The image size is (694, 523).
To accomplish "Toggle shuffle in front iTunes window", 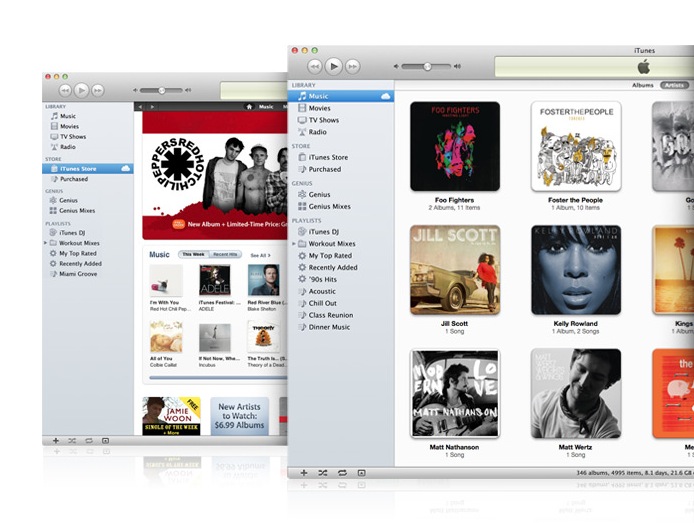I will [323, 473].
